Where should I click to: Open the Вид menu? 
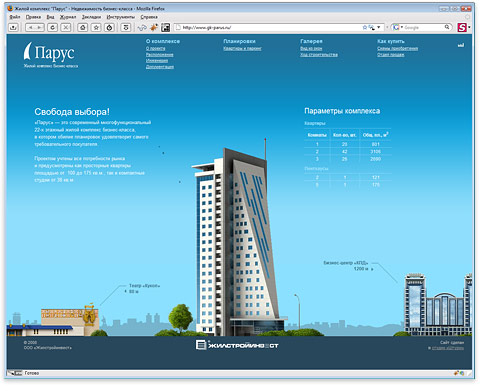tap(50, 17)
